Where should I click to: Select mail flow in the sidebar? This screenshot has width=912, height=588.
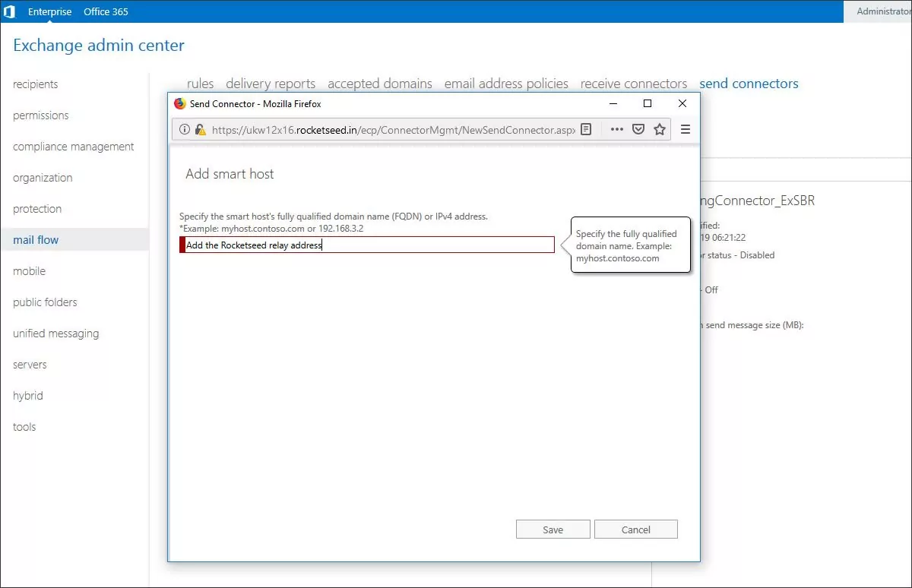(74, 240)
